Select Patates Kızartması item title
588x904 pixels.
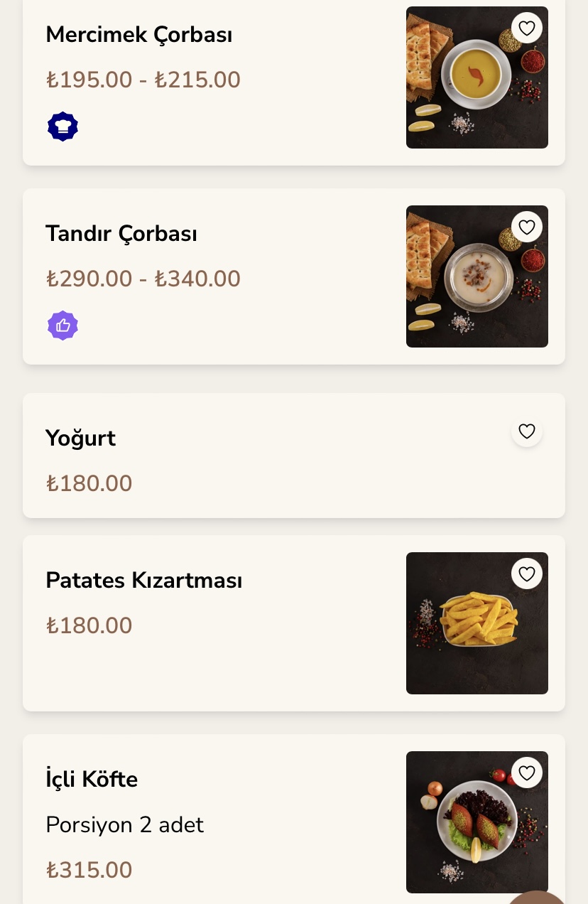coord(144,580)
